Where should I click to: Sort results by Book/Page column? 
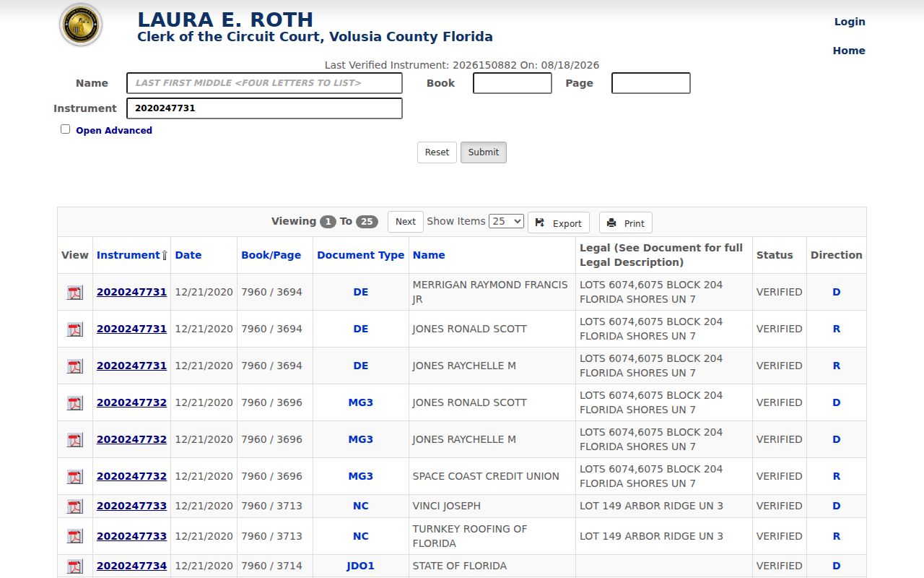tap(271, 255)
